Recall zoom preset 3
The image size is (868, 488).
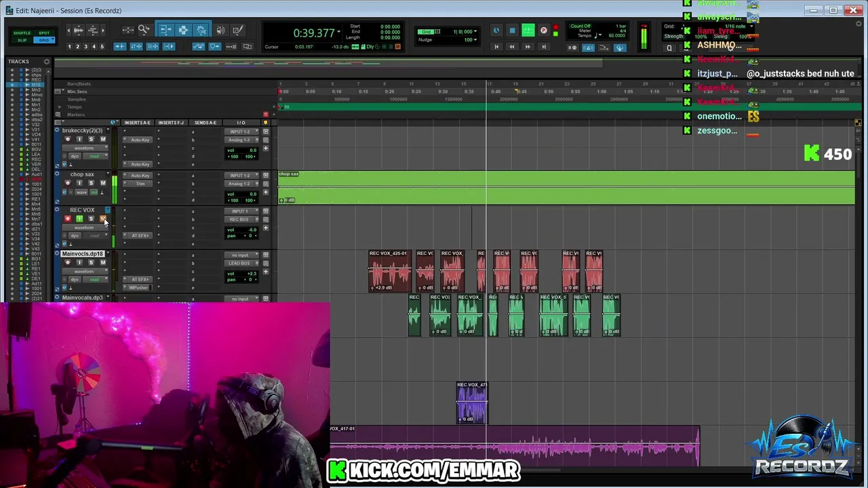[85, 47]
